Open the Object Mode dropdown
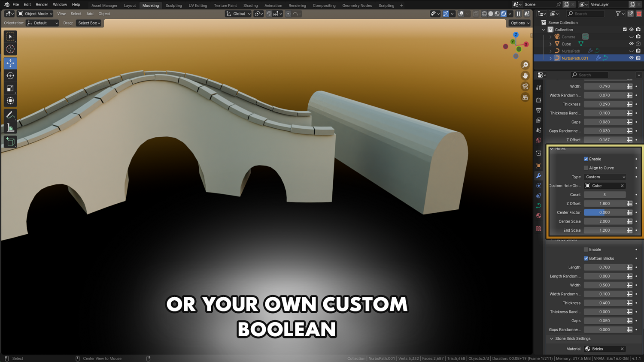The width and height of the screenshot is (644, 362). [x=35, y=14]
